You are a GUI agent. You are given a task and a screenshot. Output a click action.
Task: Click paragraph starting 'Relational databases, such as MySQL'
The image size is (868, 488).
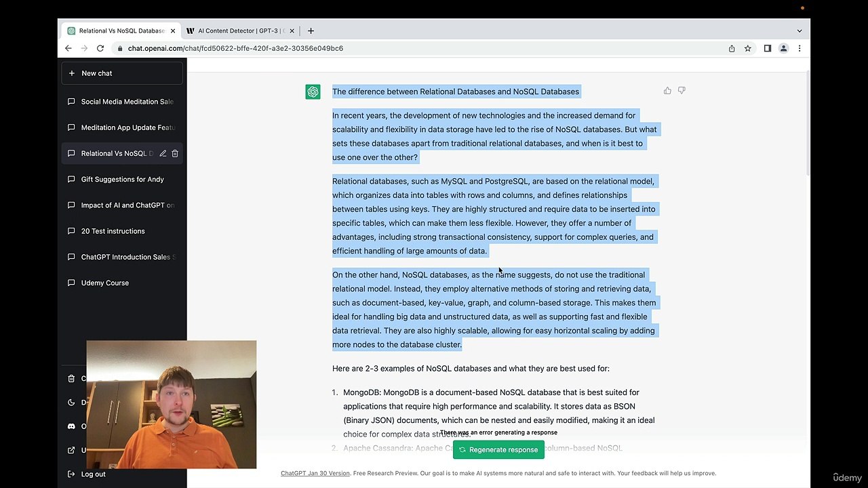(x=494, y=216)
